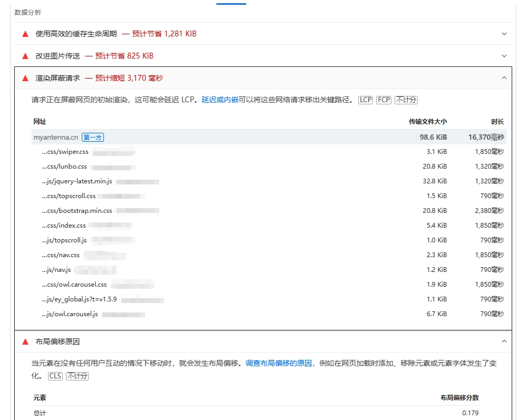This screenshot has height=420, width=528.
Task: Click the 不计分 tag beside FCP
Action: click(x=406, y=100)
